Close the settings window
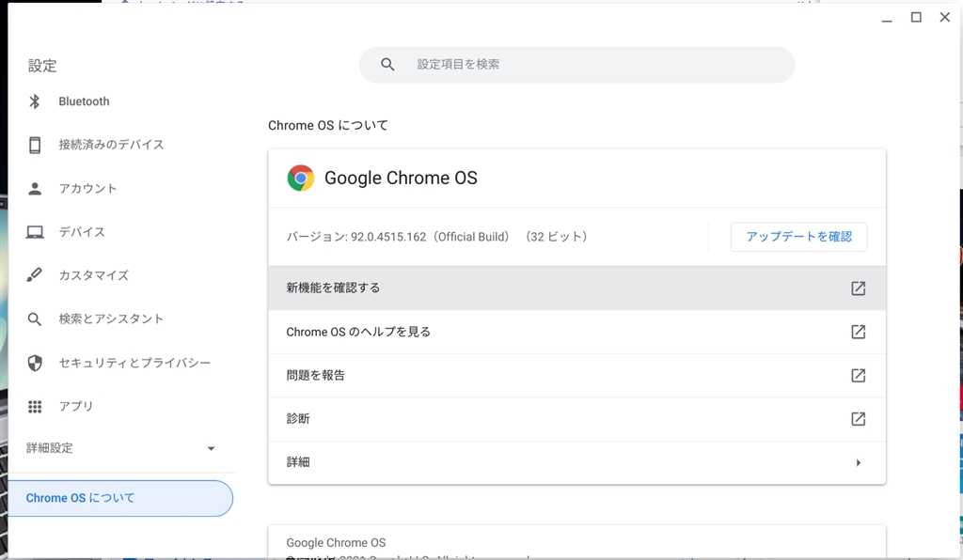Image resolution: width=963 pixels, height=560 pixels. point(945,17)
